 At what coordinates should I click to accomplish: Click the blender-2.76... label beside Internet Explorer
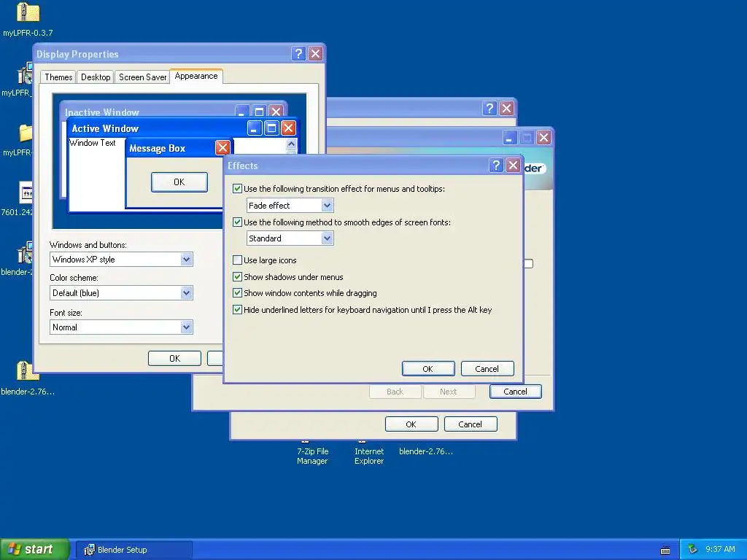tap(426, 451)
